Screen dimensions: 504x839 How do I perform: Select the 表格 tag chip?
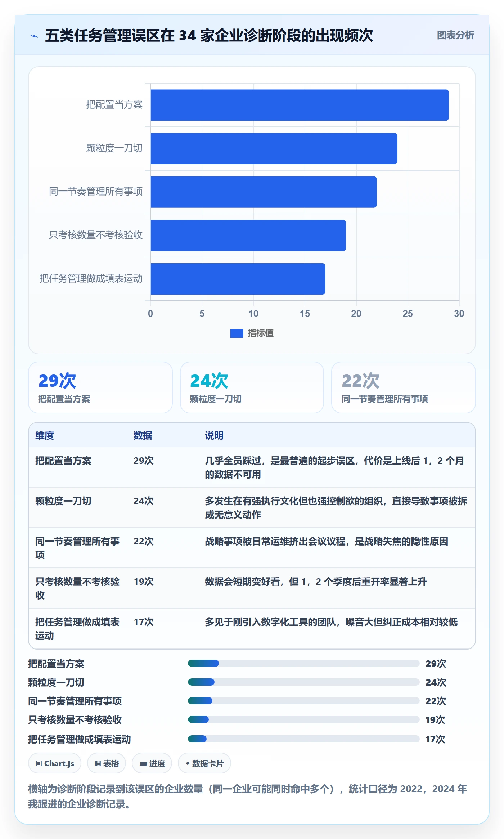tap(107, 763)
